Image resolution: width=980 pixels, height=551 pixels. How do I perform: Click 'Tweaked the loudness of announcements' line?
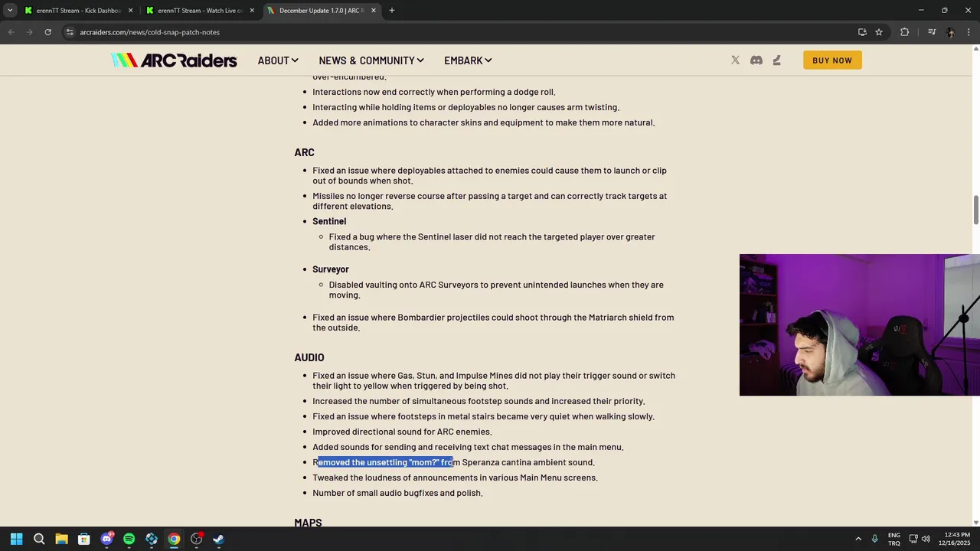click(455, 478)
